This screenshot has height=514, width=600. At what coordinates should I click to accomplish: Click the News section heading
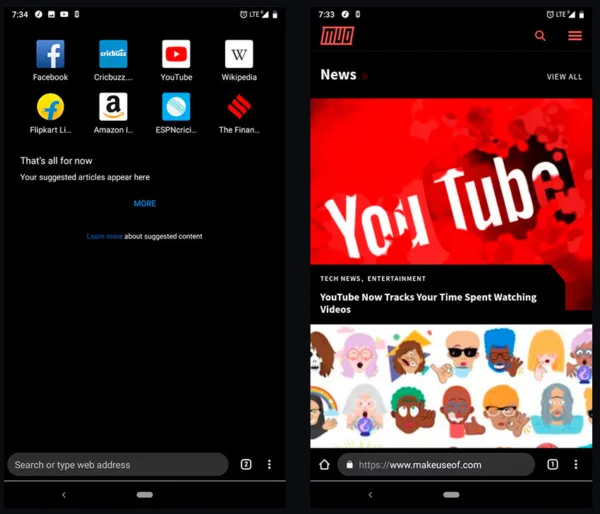click(x=338, y=75)
